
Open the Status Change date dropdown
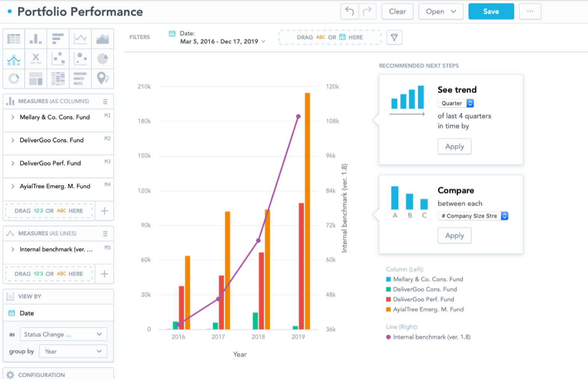click(x=64, y=334)
